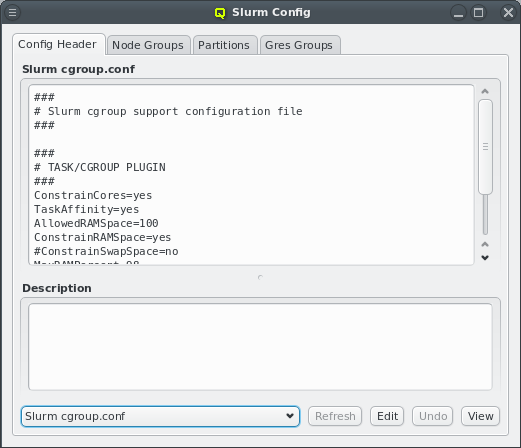Click the TaskAffinity=yes line
The width and height of the screenshot is (521, 448).
click(x=87, y=209)
